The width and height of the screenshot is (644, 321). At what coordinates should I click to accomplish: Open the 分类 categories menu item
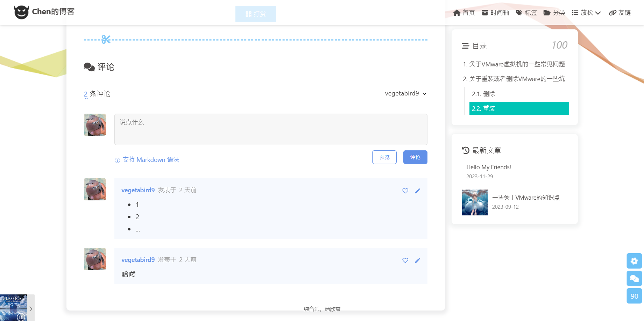tap(554, 13)
